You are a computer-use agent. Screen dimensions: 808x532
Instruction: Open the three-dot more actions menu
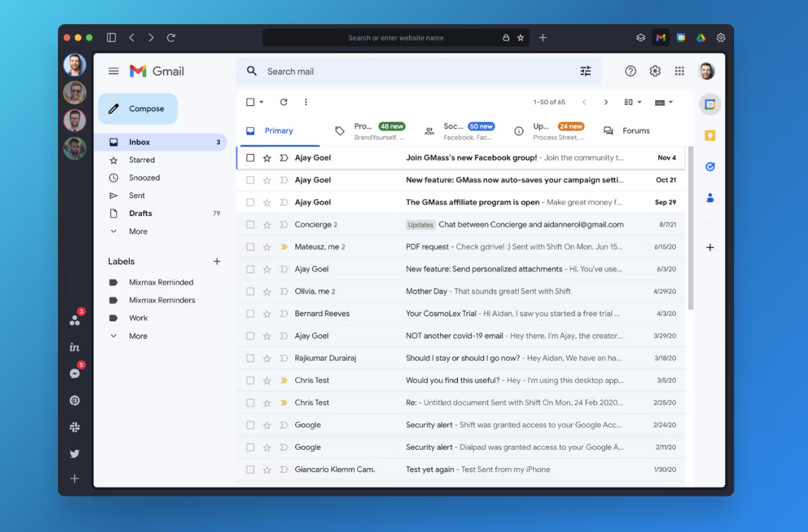coord(305,102)
